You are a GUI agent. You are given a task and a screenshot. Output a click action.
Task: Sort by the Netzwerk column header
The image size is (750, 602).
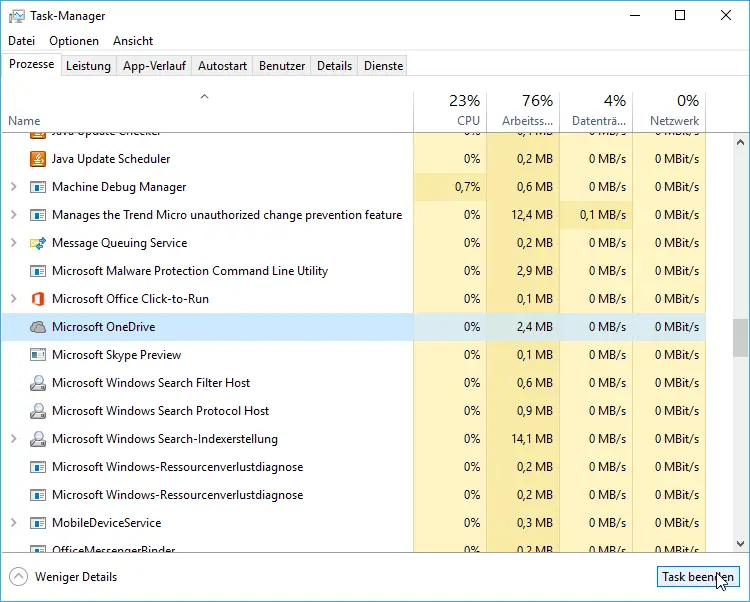pyautogui.click(x=670, y=112)
